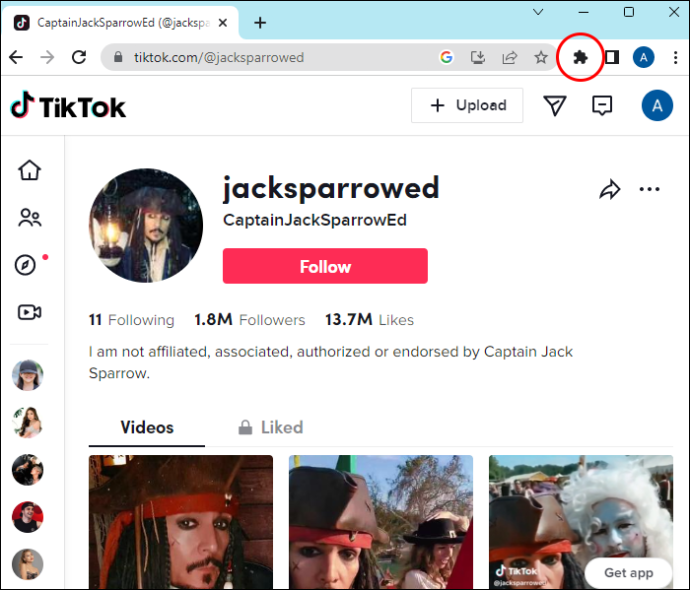
Task: Select the CaptainJackSparrowEd browser tab
Action: click(121, 22)
